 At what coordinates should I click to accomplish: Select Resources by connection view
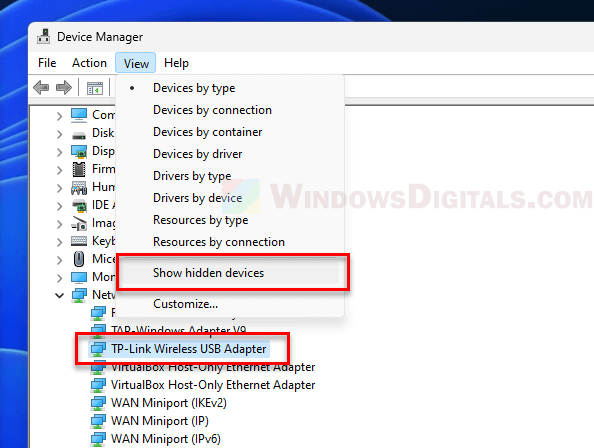pyautogui.click(x=230, y=242)
